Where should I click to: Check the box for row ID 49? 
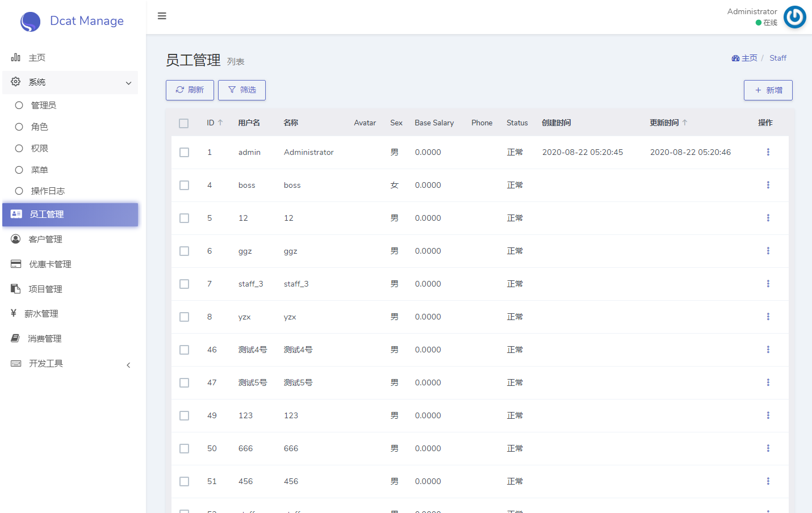pos(184,415)
